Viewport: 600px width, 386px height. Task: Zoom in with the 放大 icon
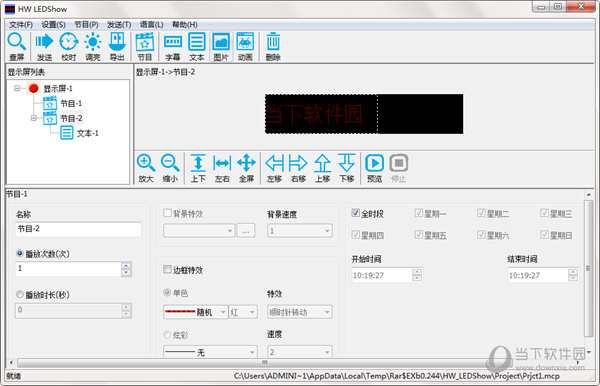146,168
